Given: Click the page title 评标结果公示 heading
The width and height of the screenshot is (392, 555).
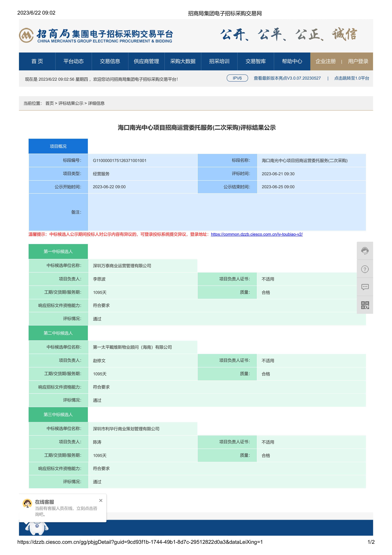Looking at the screenshot, I should [197, 127].
